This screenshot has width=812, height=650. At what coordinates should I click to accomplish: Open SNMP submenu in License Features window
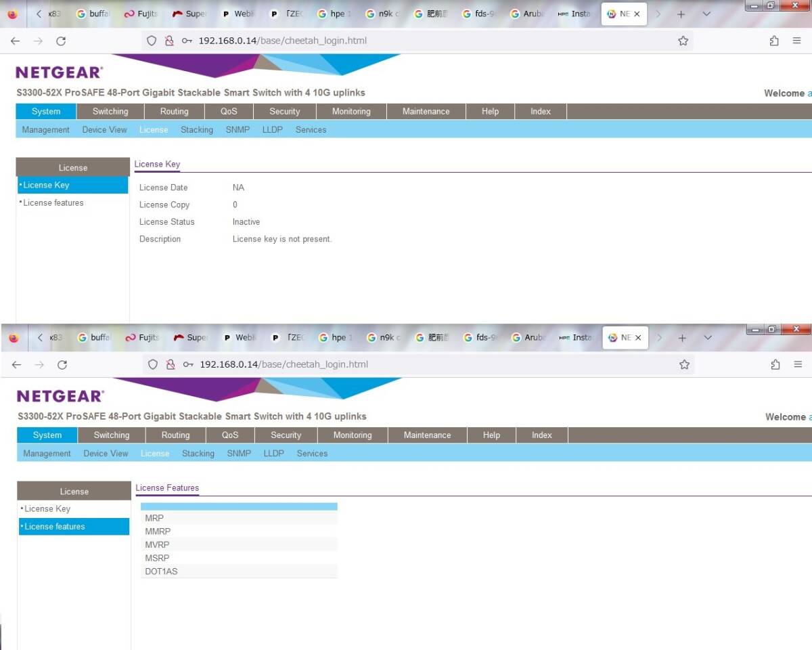239,454
